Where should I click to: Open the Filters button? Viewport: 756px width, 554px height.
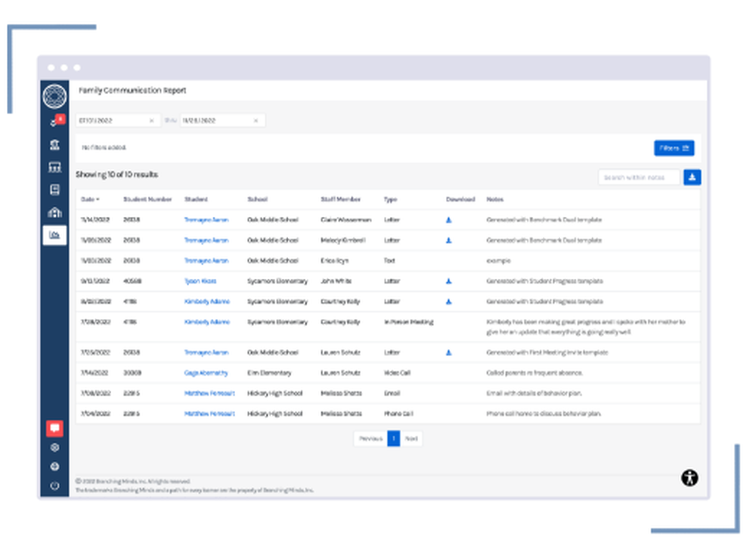[x=674, y=148]
